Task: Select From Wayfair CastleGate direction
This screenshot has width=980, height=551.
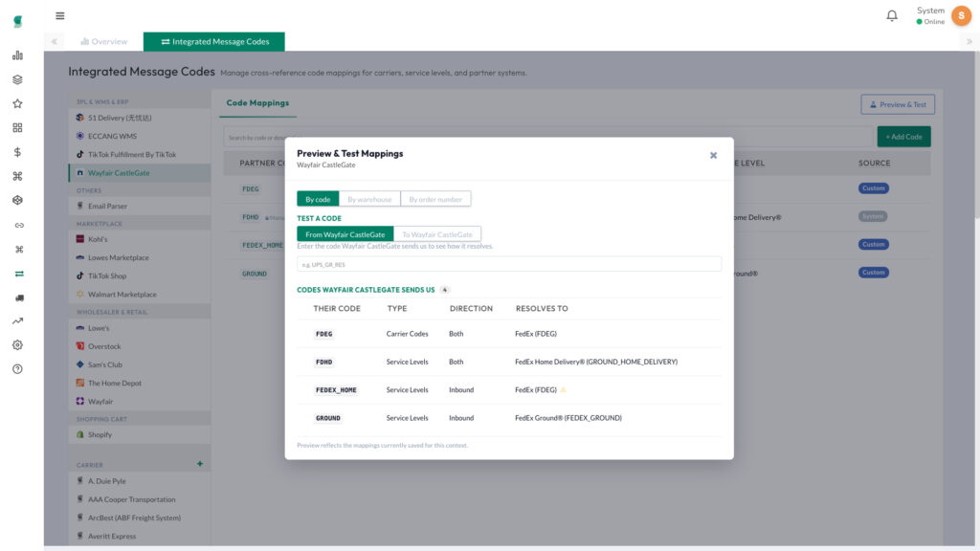Action: point(345,234)
